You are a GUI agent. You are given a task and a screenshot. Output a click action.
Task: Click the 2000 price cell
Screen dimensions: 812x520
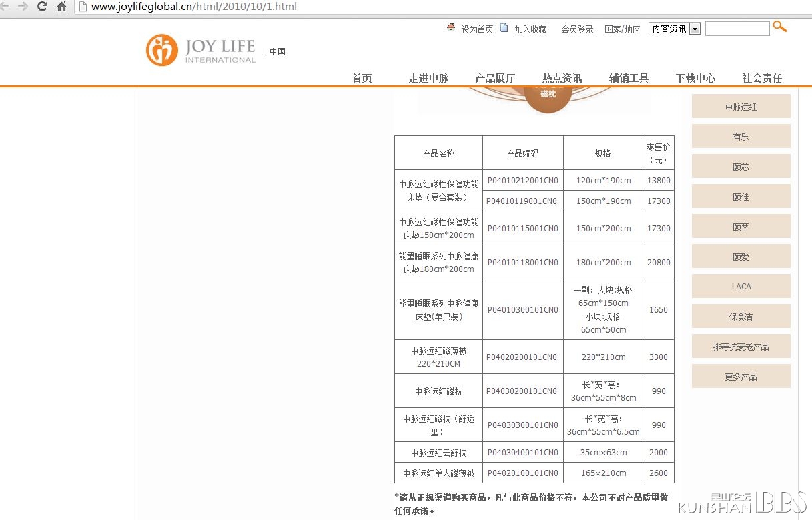659,453
